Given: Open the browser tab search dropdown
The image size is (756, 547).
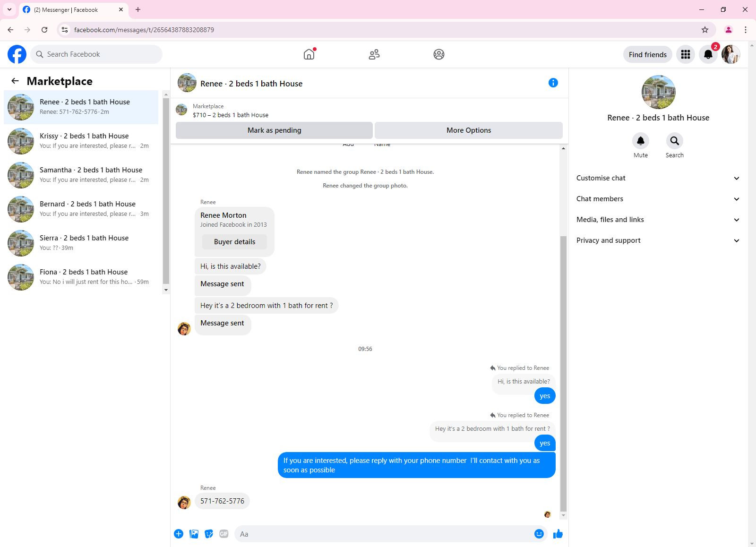Looking at the screenshot, I should pos(9,9).
